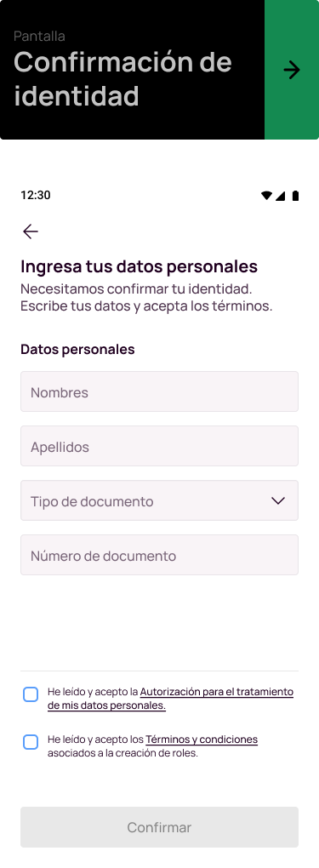Screen dimensions: 319x868
Task: Focus the Apellidos input field
Action: (x=160, y=446)
